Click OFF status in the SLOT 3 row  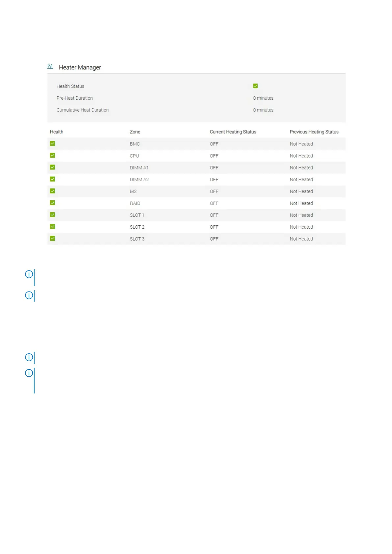click(x=214, y=239)
